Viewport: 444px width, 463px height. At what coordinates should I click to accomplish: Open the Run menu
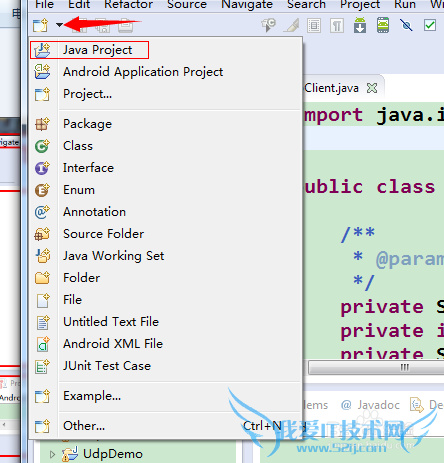click(x=405, y=4)
